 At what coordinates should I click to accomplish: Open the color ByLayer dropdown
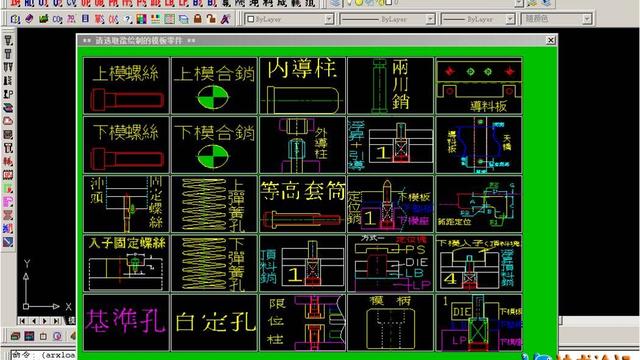pyautogui.click(x=329, y=19)
